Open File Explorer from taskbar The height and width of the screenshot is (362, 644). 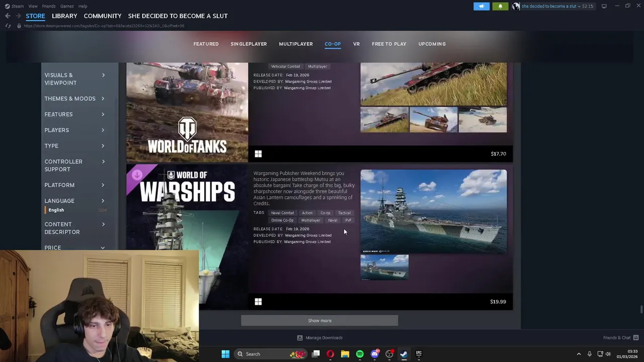click(345, 354)
